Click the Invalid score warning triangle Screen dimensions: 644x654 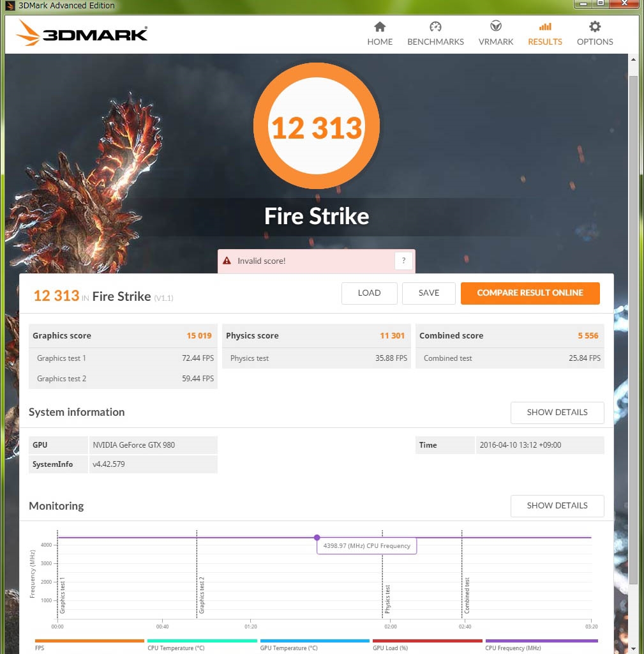pos(227,261)
